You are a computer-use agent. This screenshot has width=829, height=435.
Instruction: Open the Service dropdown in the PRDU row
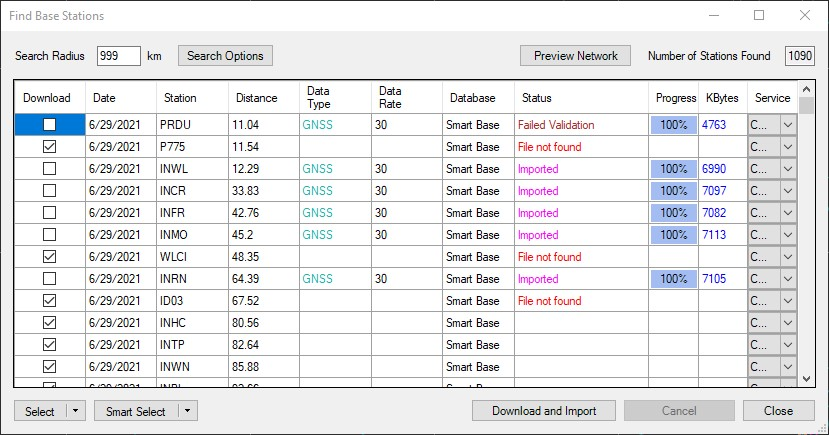click(x=786, y=125)
